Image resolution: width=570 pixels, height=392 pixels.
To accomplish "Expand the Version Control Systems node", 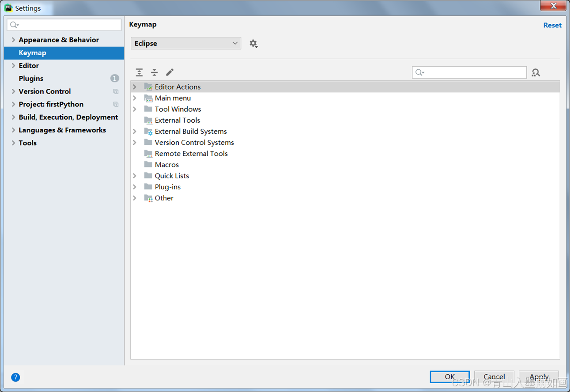I will coord(135,142).
